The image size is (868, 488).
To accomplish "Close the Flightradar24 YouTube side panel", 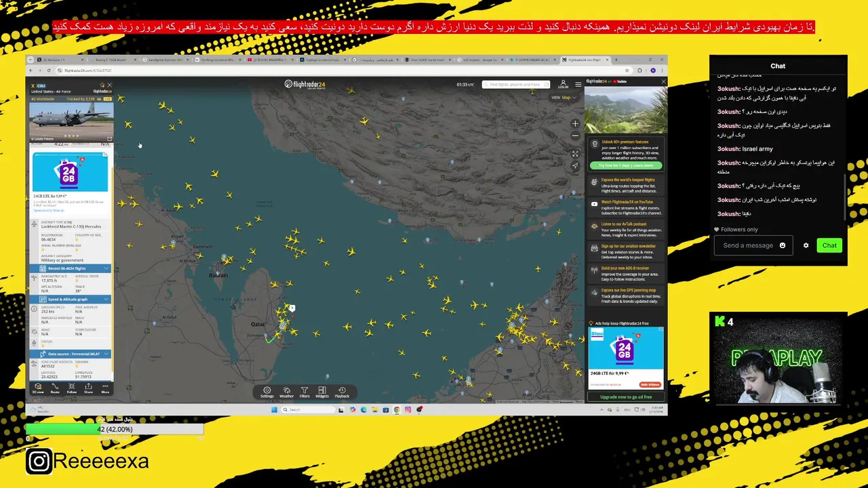I will 663,81.
